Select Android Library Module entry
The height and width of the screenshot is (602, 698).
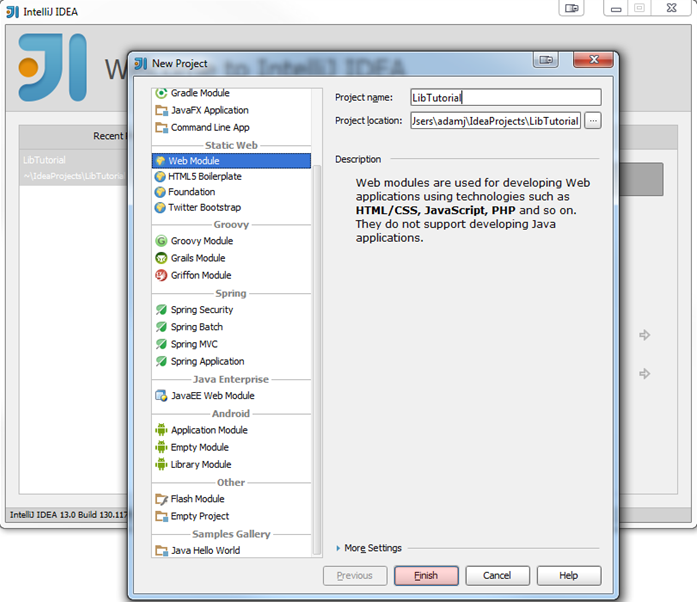point(231,464)
